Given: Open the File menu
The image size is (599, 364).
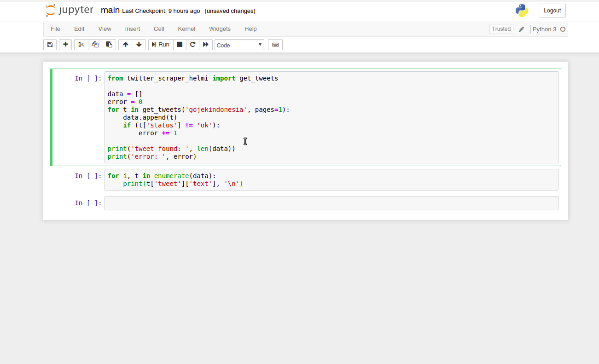Looking at the screenshot, I should [x=55, y=29].
